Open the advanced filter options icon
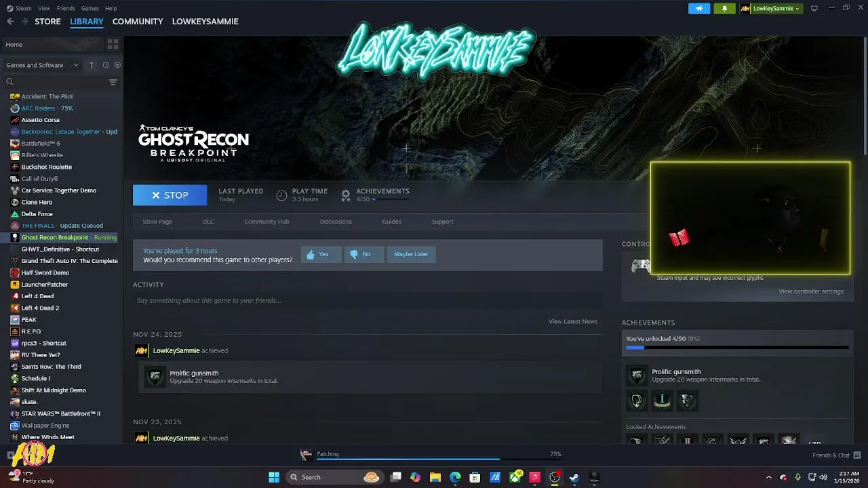The image size is (868, 488). 113,82
